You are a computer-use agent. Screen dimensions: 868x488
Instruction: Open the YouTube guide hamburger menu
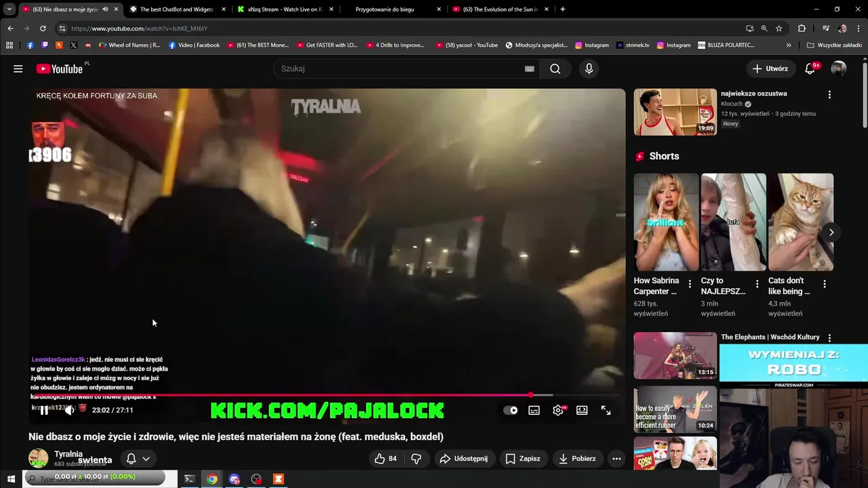coord(18,68)
